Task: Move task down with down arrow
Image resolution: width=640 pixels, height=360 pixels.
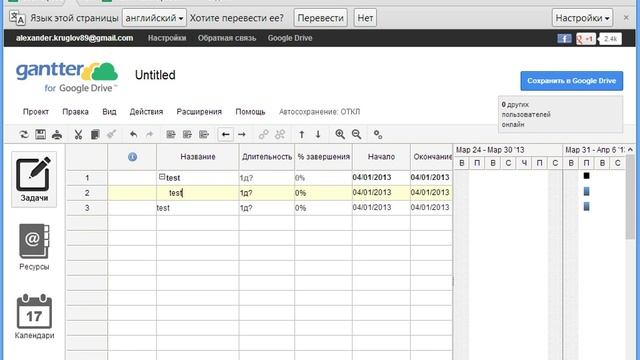Action: (x=318, y=134)
